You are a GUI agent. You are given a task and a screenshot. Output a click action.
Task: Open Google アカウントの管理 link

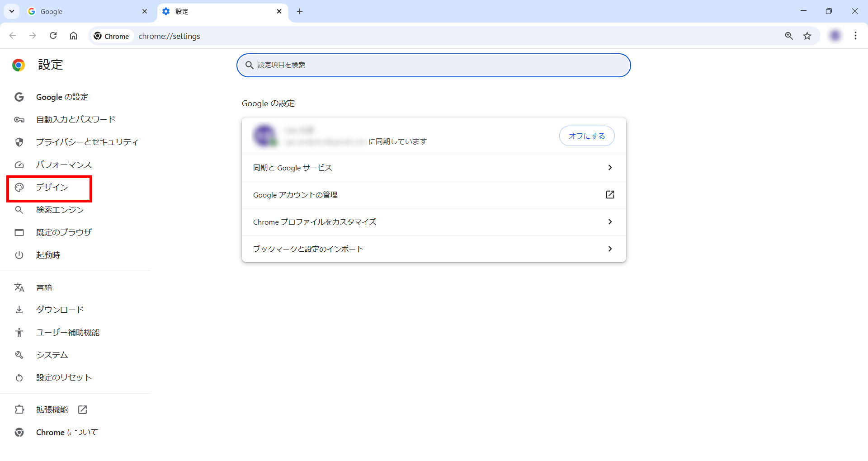[434, 195]
